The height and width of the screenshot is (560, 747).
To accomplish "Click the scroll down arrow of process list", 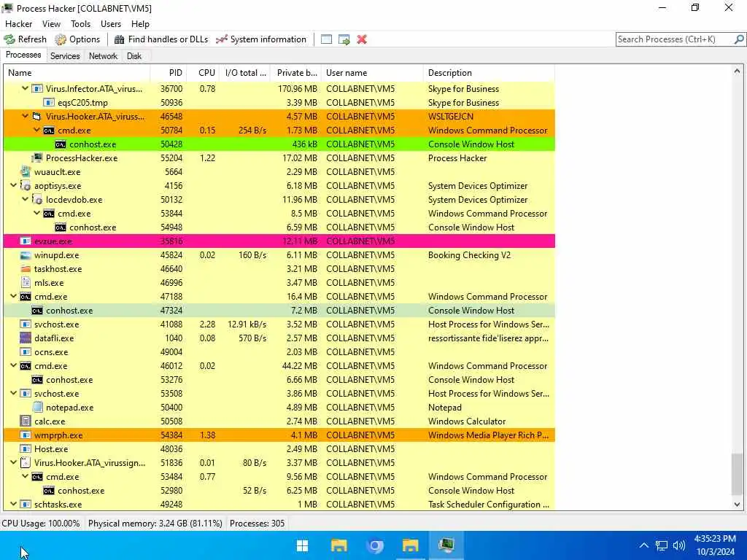I will [737, 505].
